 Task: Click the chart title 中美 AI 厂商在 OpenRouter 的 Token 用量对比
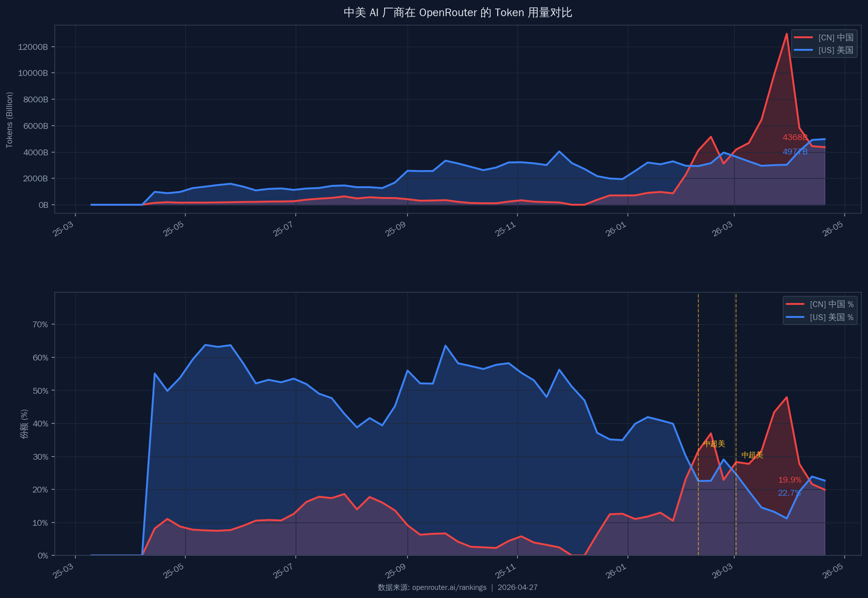pyautogui.click(x=458, y=13)
